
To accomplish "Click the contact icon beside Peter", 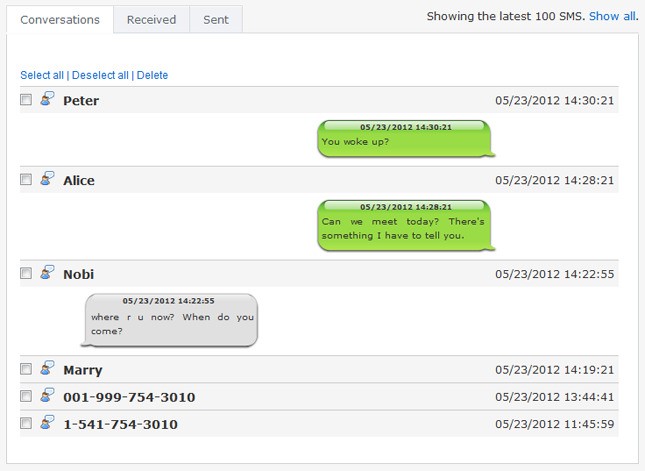I will click(x=46, y=99).
